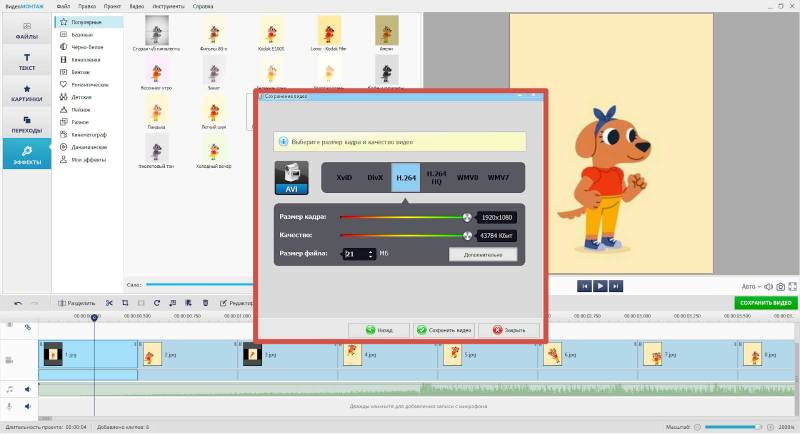Click the timeline playhead marker
This screenshot has width=800, height=434.
pyautogui.click(x=94, y=318)
